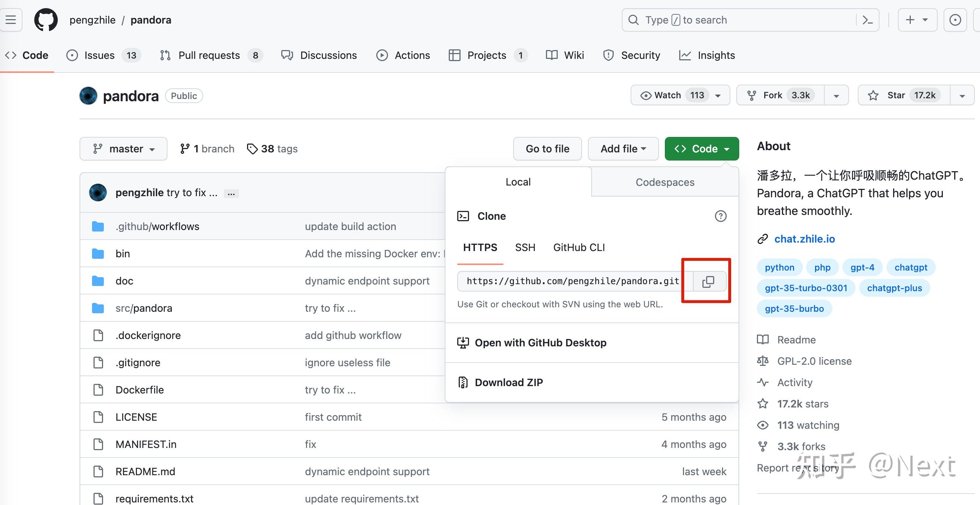Expand the Add file dropdown

coord(623,149)
